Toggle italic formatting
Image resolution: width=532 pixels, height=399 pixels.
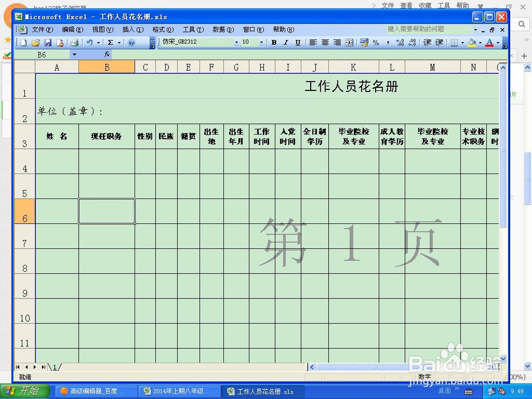pyautogui.click(x=286, y=43)
